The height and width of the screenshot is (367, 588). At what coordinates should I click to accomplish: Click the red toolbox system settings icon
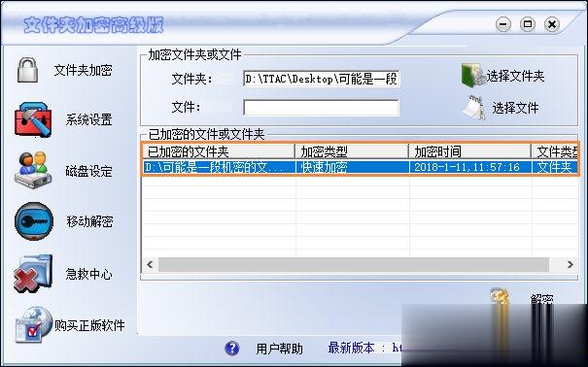pos(33,119)
